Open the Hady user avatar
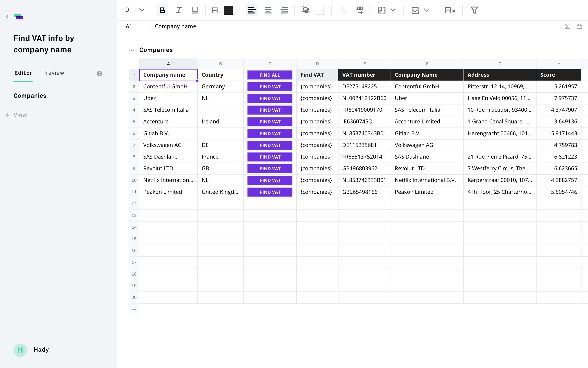Image resolution: width=588 pixels, height=368 pixels. pyautogui.click(x=20, y=350)
